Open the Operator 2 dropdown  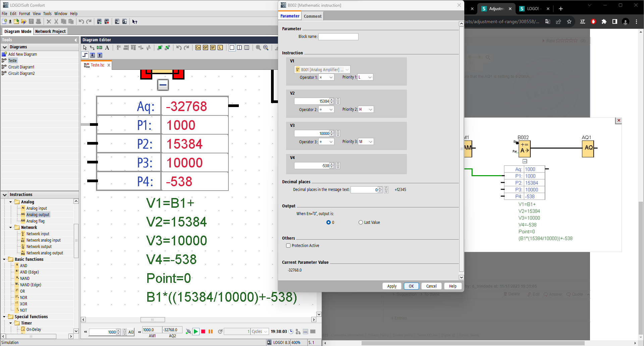click(326, 109)
